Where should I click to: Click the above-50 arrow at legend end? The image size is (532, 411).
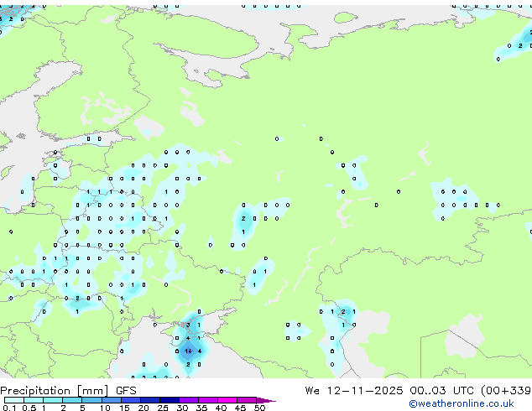[x=266, y=400]
